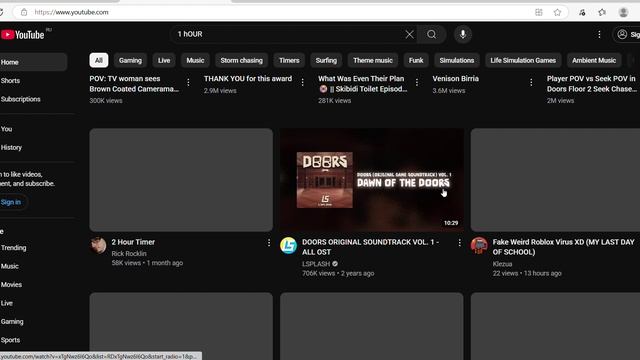Open Sports in the sidebar
Image resolution: width=640 pixels, height=360 pixels.
pos(33,340)
